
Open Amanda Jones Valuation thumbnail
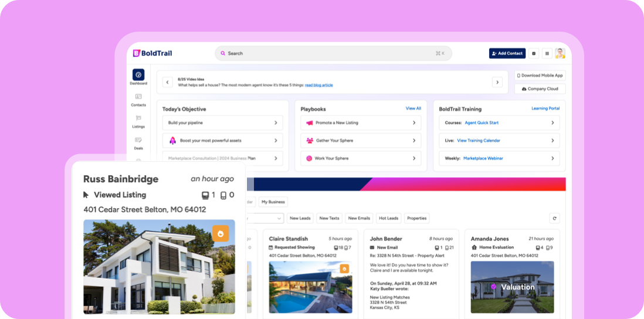pos(512,287)
